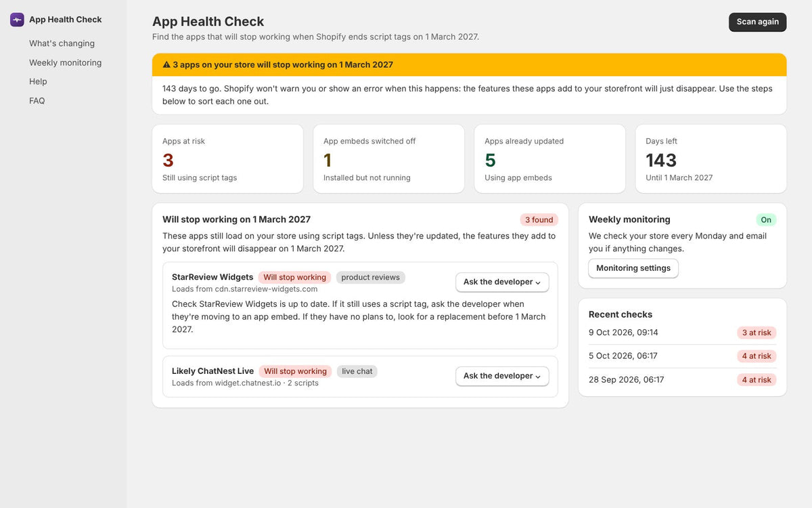Viewport: 812px width, 508px height.
Task: Click the StarReview Widgets app name
Action: click(x=212, y=277)
